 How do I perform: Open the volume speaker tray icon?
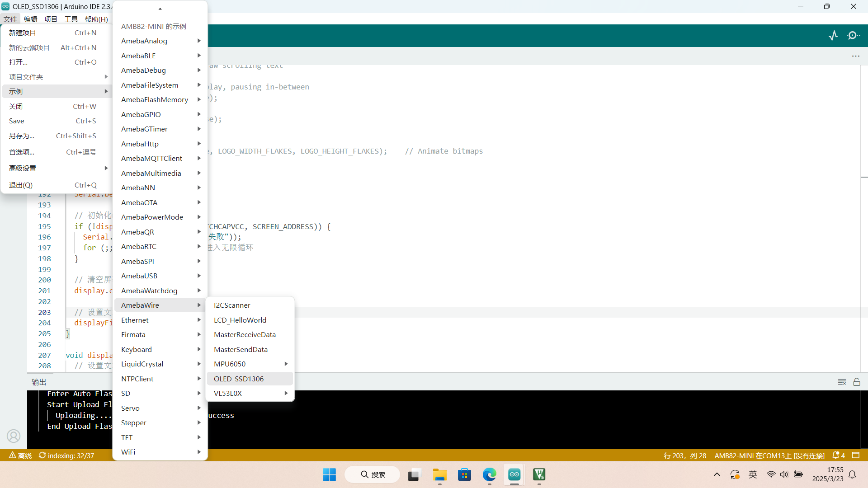(x=784, y=474)
